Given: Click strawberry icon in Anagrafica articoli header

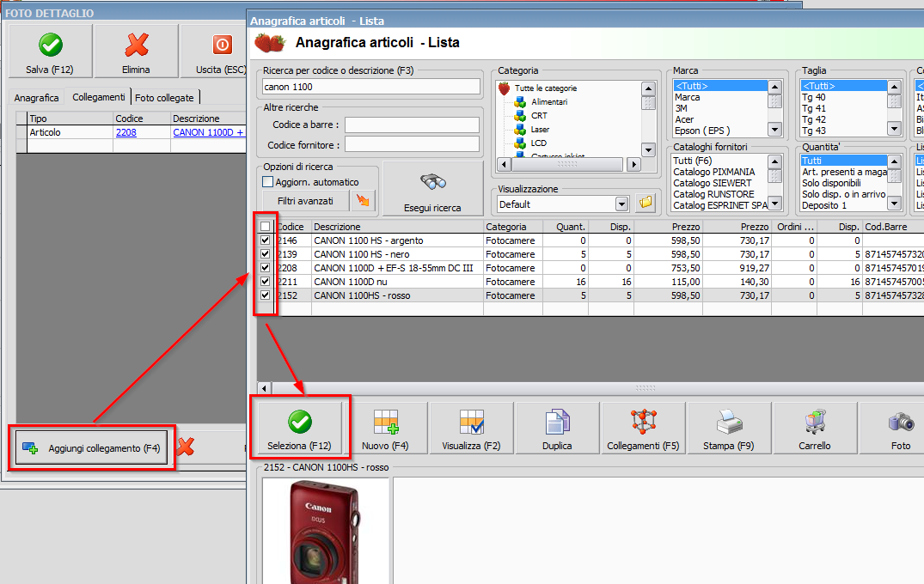Looking at the screenshot, I should 270,42.
